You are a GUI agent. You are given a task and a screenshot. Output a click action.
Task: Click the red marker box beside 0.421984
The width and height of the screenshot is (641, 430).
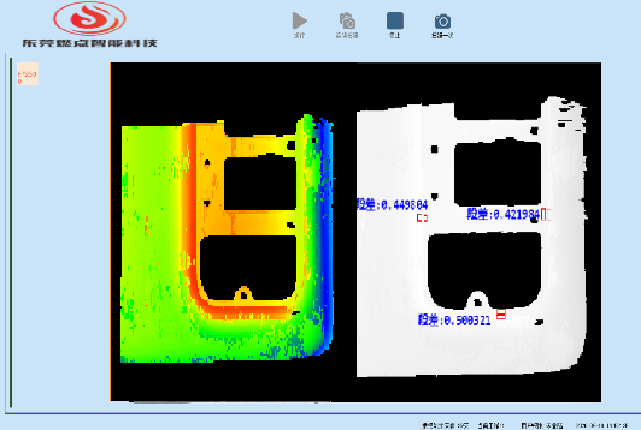(x=546, y=213)
